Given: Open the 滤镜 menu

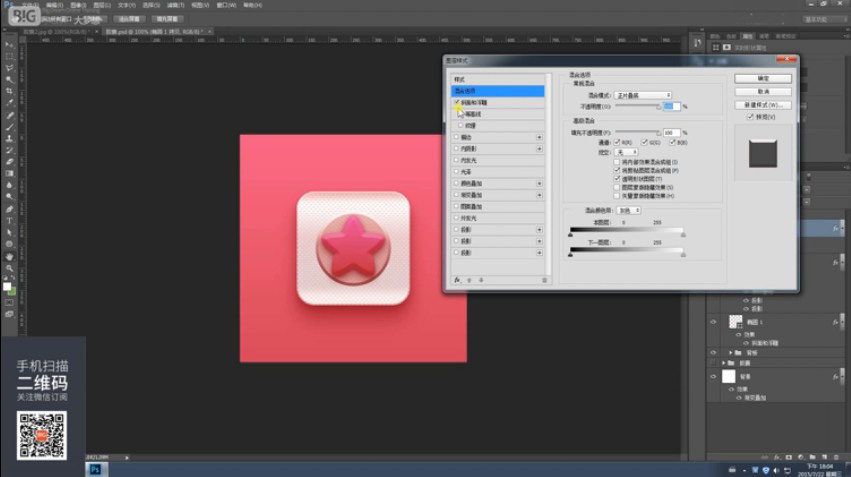Looking at the screenshot, I should pyautogui.click(x=176, y=5).
